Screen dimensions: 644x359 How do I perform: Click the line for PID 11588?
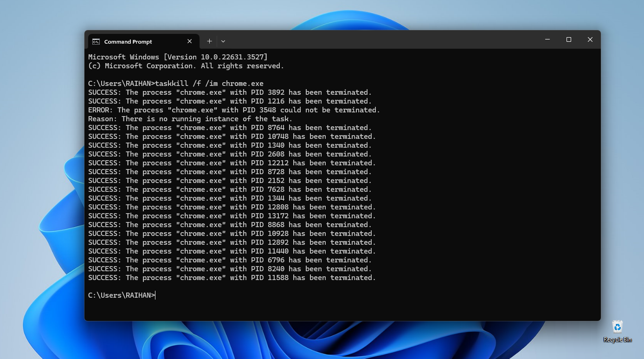click(232, 278)
